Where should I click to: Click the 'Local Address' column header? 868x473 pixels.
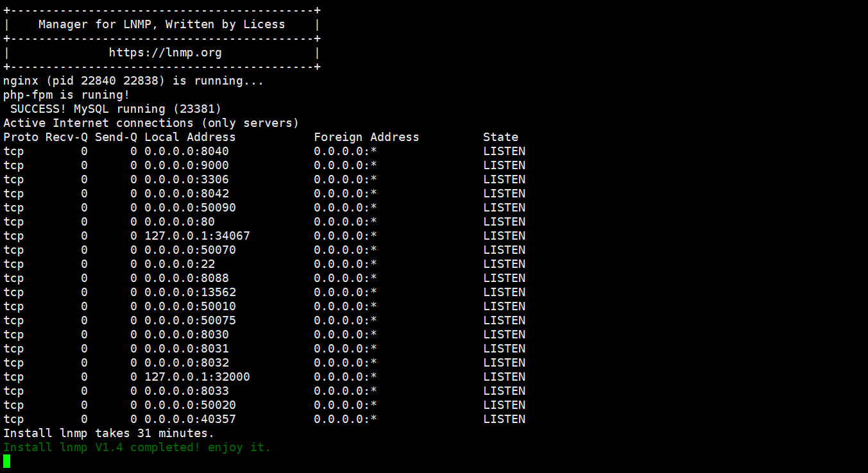(x=190, y=137)
